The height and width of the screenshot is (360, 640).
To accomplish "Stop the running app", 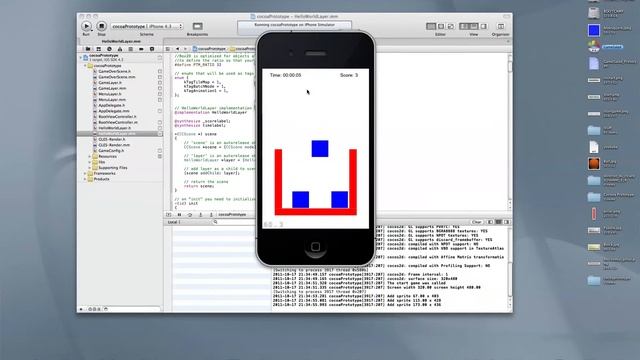I will coord(101,26).
